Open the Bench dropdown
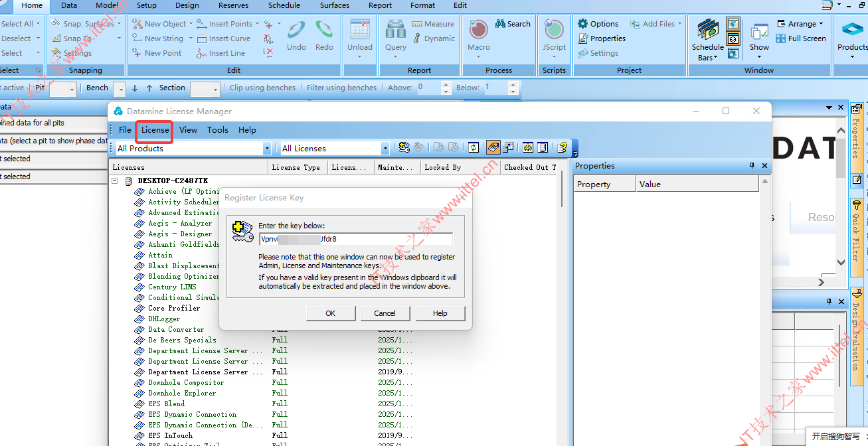The height and width of the screenshot is (446, 868). (x=120, y=89)
